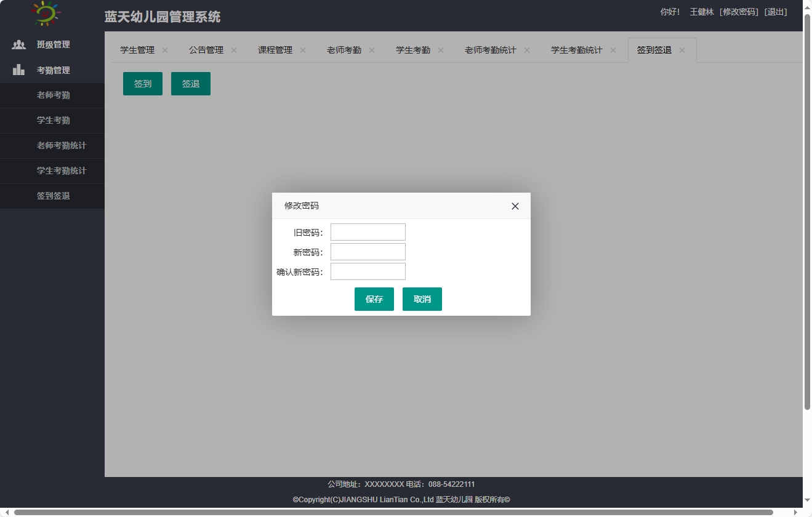Viewport: 812px width, 517px height.
Task: Close the 学生管理 tab
Action: (x=164, y=50)
